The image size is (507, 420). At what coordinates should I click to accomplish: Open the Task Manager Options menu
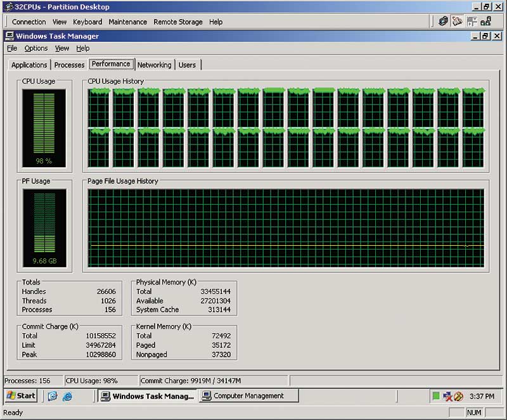click(36, 48)
